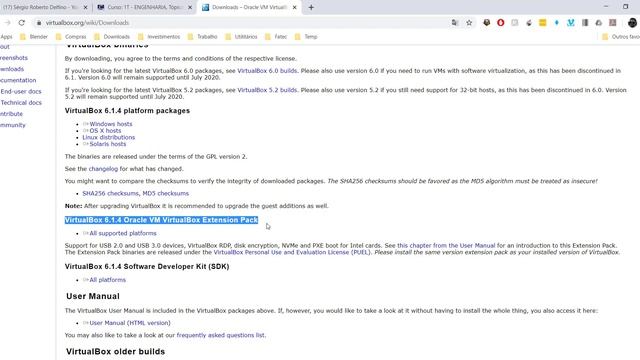Image resolution: width=640 pixels, height=360 pixels.
Task: Open the Utilitários bookmarks folder
Action: pyautogui.click(x=241, y=37)
